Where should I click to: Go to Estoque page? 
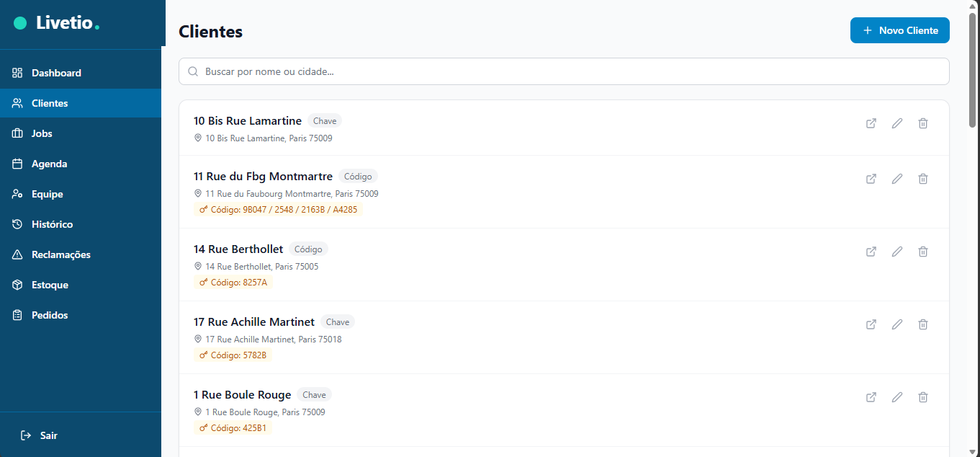tap(81, 285)
